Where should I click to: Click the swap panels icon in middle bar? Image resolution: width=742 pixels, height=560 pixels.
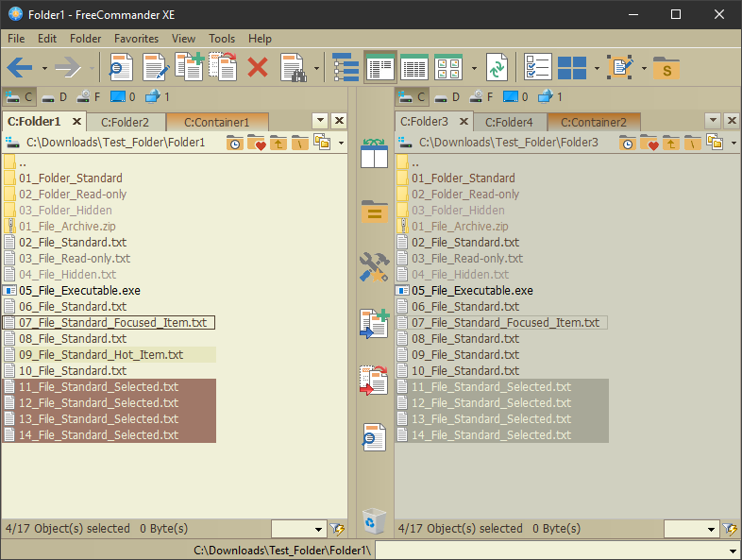click(375, 153)
